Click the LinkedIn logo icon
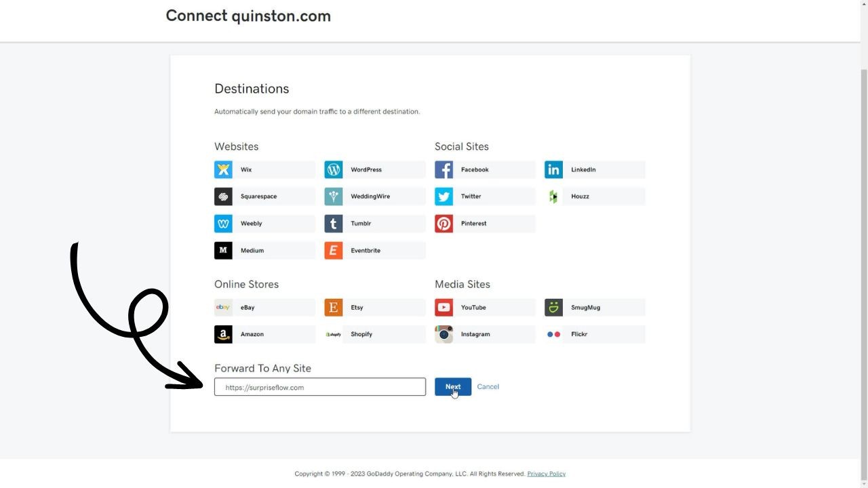Viewport: 868px width, 488px height. point(553,169)
